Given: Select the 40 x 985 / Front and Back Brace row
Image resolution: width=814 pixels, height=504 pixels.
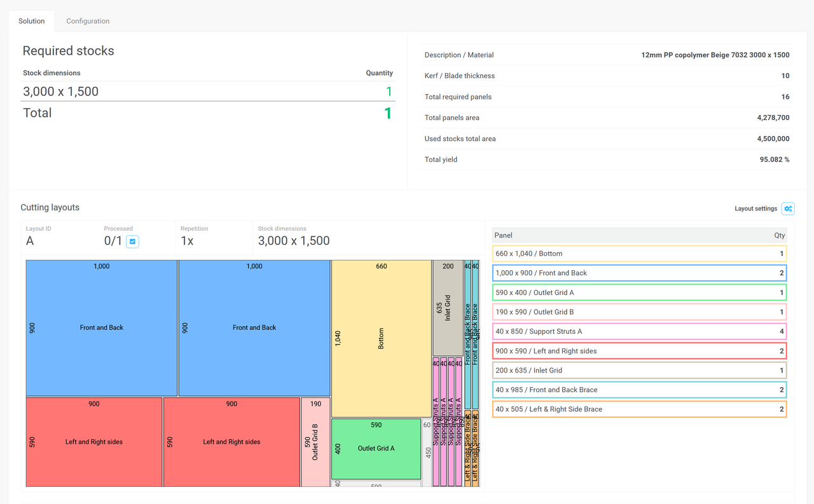Looking at the screenshot, I should pyautogui.click(x=639, y=390).
